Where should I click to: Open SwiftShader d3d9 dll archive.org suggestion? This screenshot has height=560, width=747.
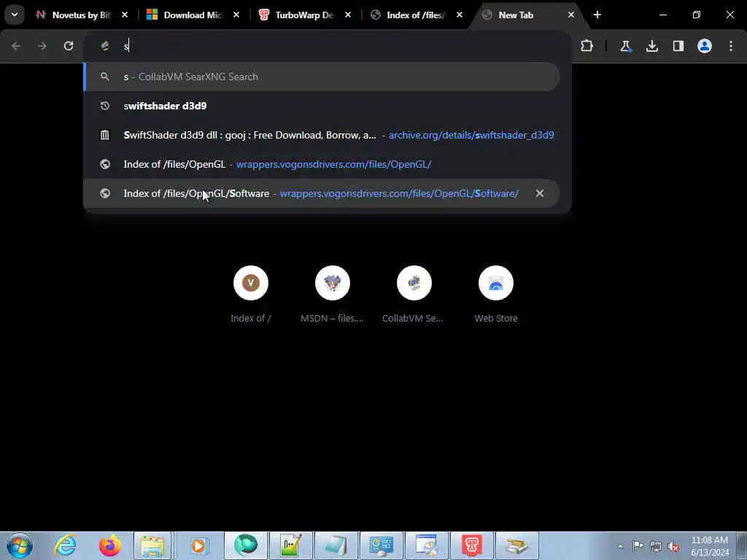[x=322, y=135]
